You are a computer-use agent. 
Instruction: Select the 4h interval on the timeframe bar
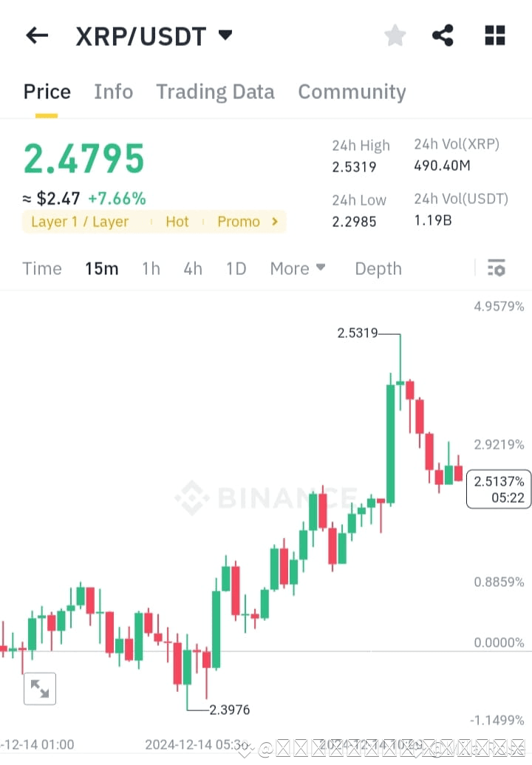(192, 268)
